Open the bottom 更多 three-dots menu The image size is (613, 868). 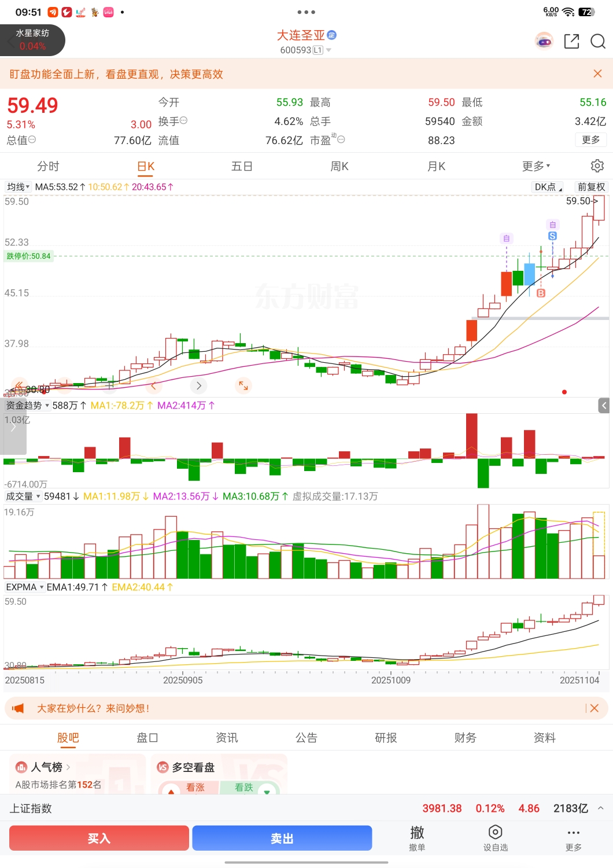pos(574,838)
